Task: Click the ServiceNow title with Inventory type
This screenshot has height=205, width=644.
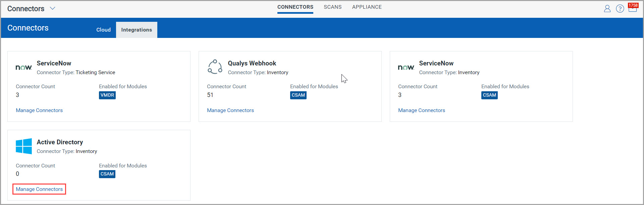Action: (436, 63)
